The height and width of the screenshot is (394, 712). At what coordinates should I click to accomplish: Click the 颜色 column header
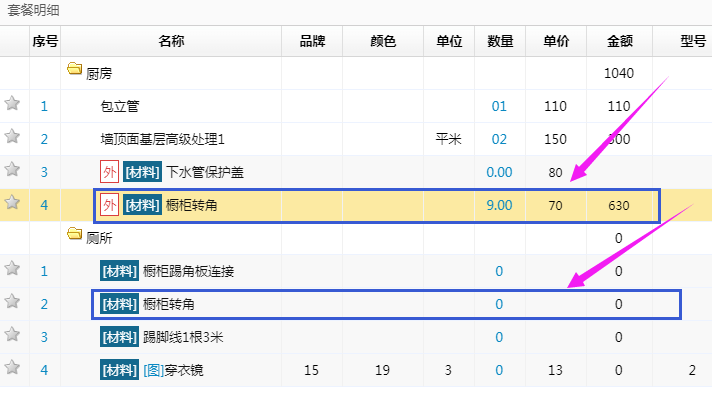pos(383,41)
